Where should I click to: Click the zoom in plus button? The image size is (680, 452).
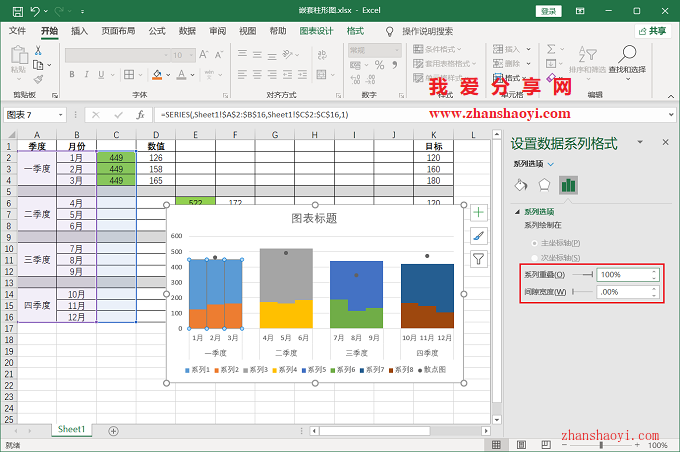637,445
